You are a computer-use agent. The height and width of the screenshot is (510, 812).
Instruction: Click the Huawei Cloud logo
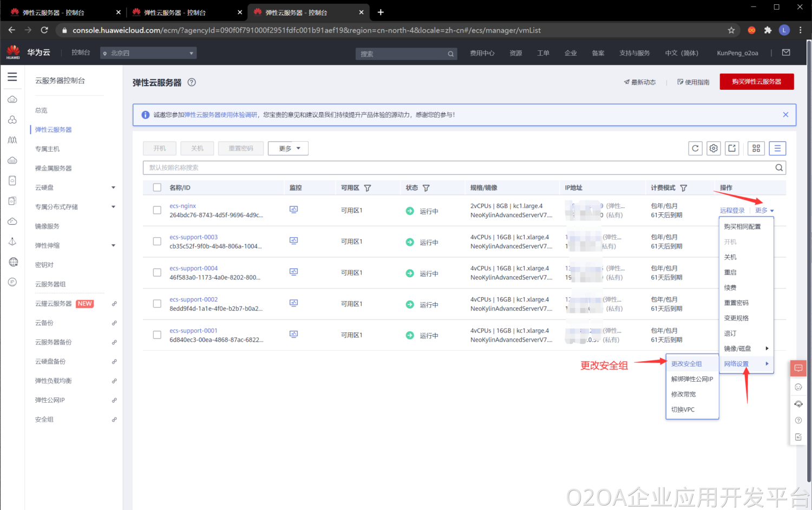coord(13,53)
